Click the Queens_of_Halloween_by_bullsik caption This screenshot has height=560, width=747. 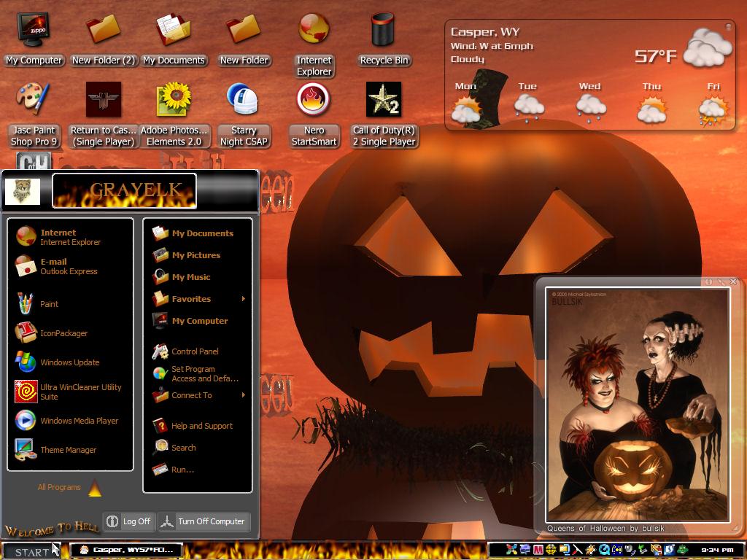[605, 528]
